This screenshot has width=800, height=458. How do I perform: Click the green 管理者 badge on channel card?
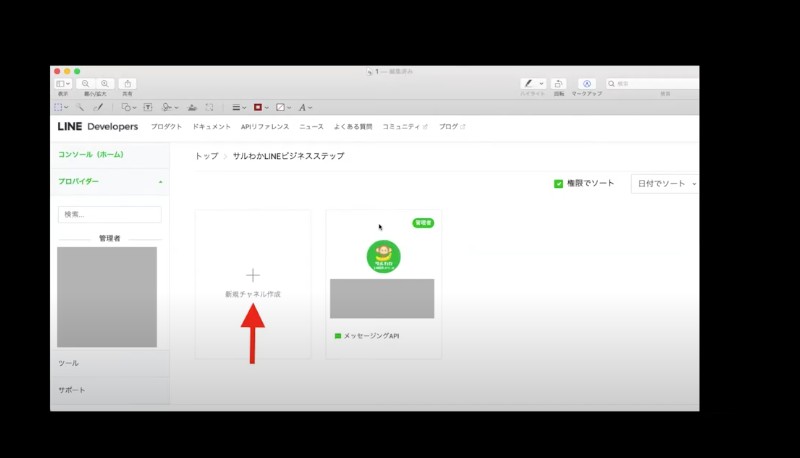pyautogui.click(x=423, y=223)
